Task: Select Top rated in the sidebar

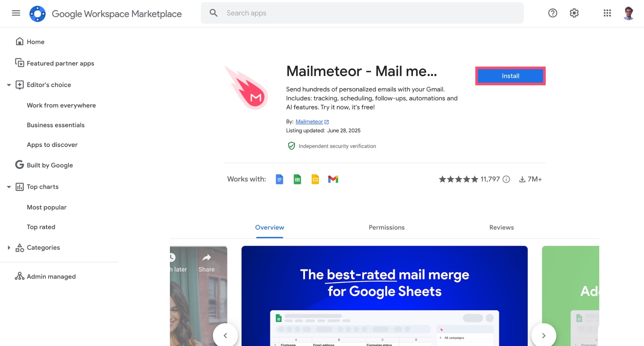Action: [41, 227]
